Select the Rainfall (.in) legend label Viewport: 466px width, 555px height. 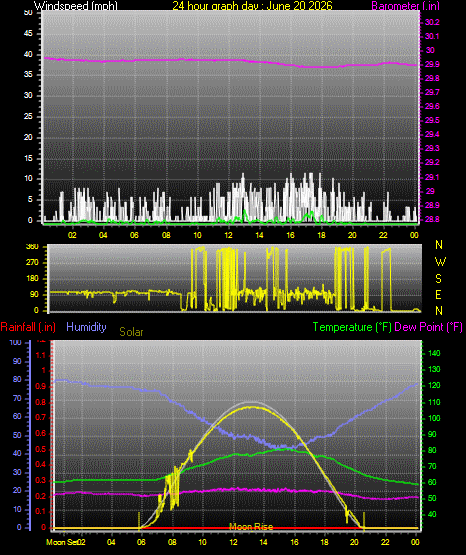point(28,327)
